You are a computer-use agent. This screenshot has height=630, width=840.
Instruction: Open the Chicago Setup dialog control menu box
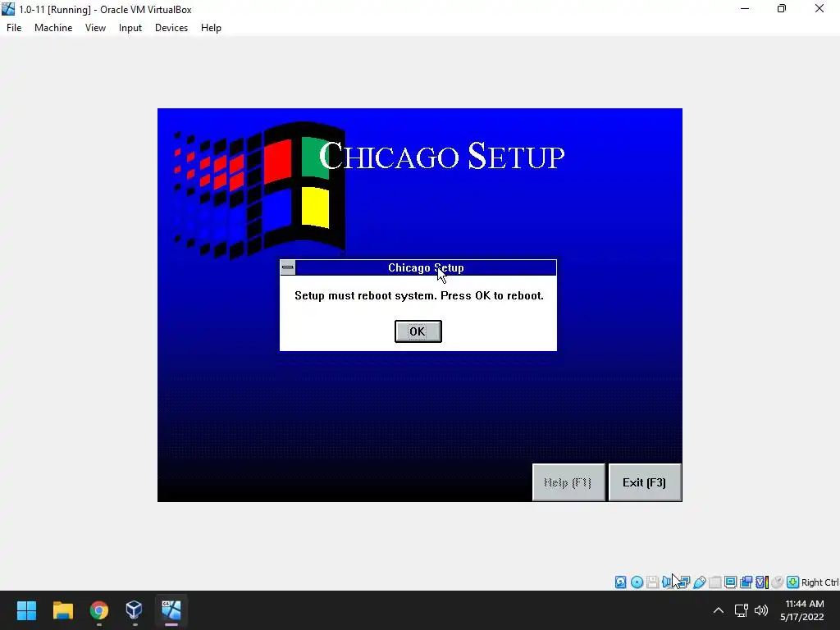click(288, 267)
